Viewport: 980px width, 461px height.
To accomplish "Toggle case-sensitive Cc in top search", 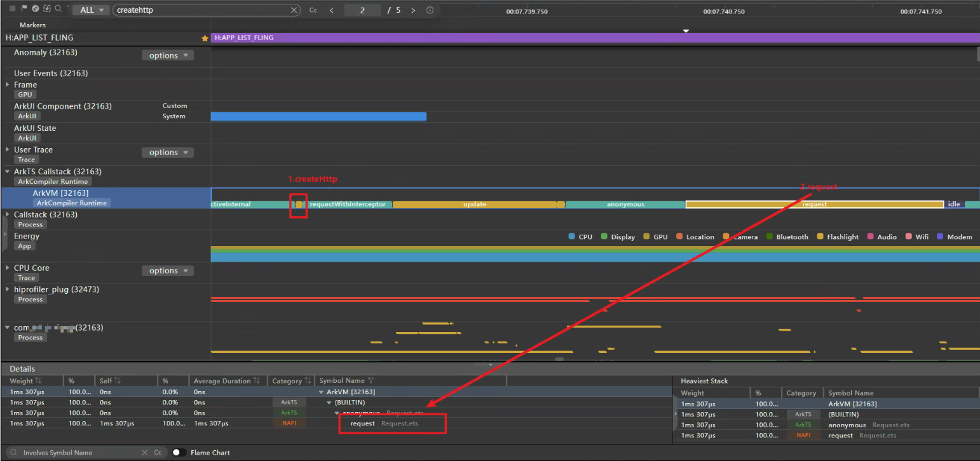I will pyautogui.click(x=313, y=10).
